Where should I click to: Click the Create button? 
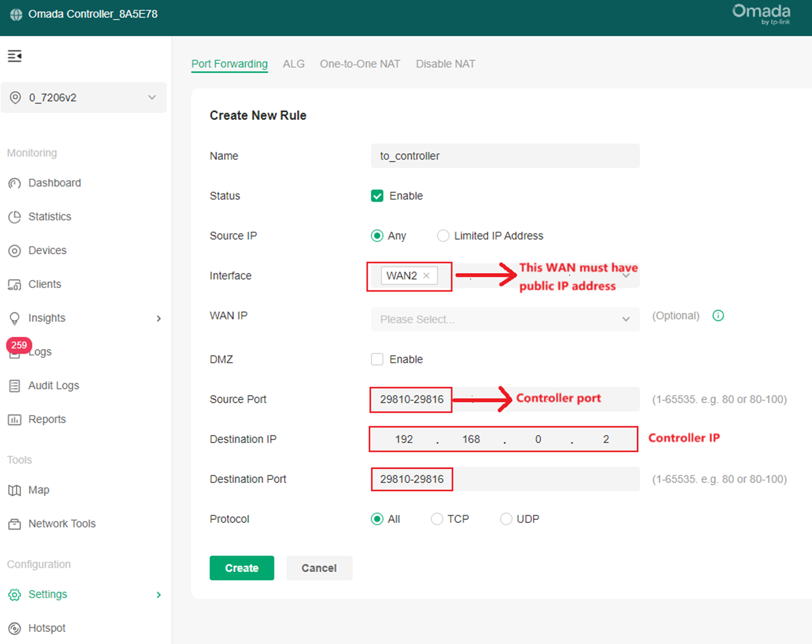[242, 568]
